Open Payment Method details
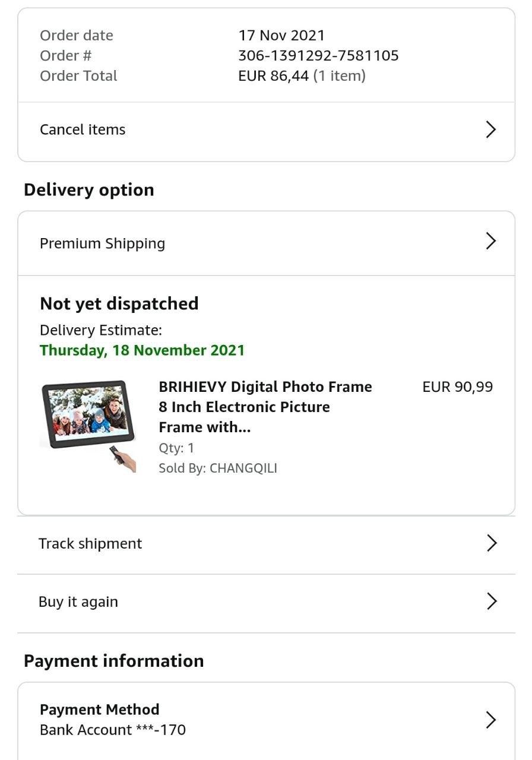Viewport: 532px width, 760px height. click(x=100, y=710)
